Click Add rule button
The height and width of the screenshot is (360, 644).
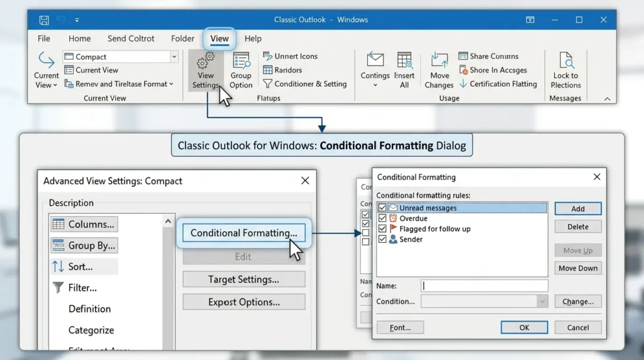(x=578, y=209)
